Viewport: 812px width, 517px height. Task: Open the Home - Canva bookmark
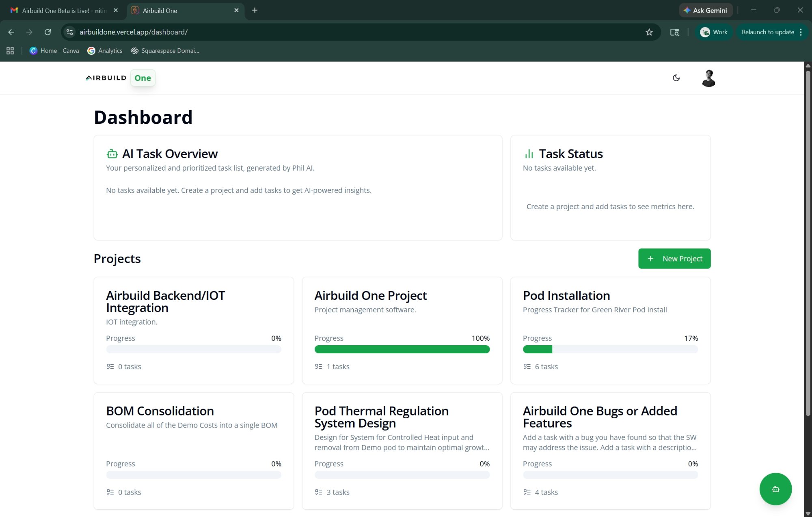(54, 50)
